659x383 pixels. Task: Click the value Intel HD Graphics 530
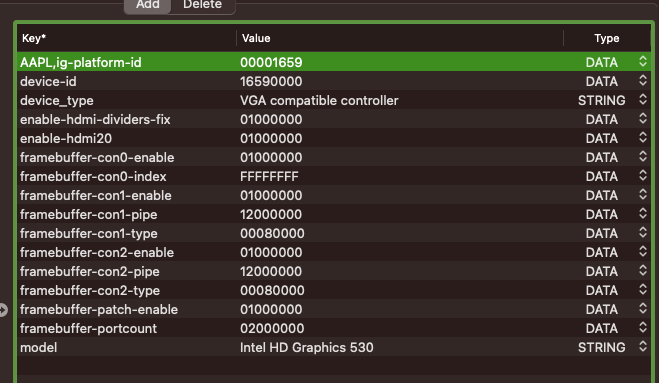[x=307, y=348]
